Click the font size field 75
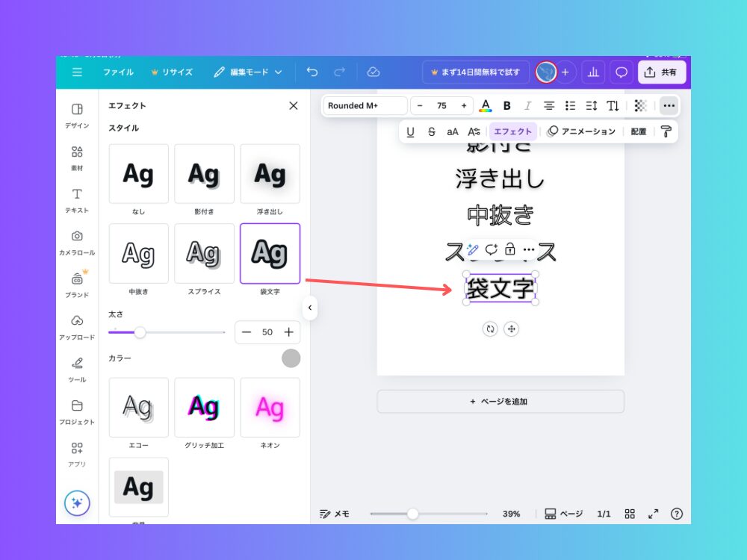The width and height of the screenshot is (747, 560). pos(441,106)
